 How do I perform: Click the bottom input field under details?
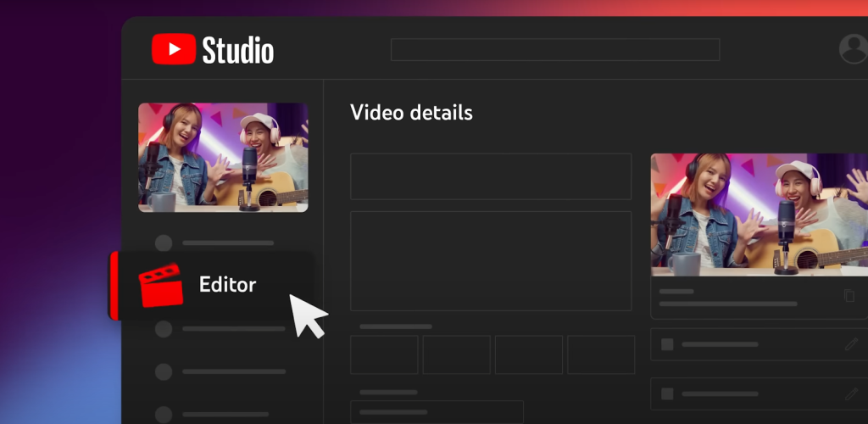tap(437, 412)
